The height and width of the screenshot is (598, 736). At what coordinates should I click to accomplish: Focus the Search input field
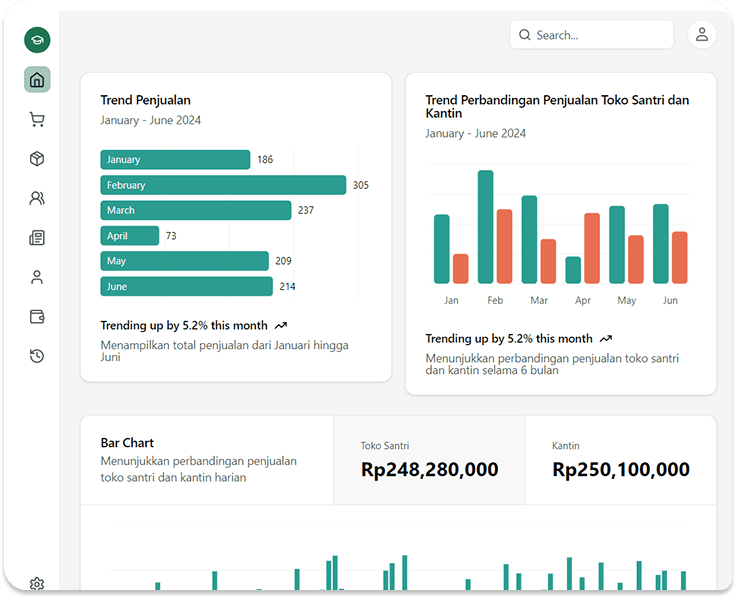(600, 35)
